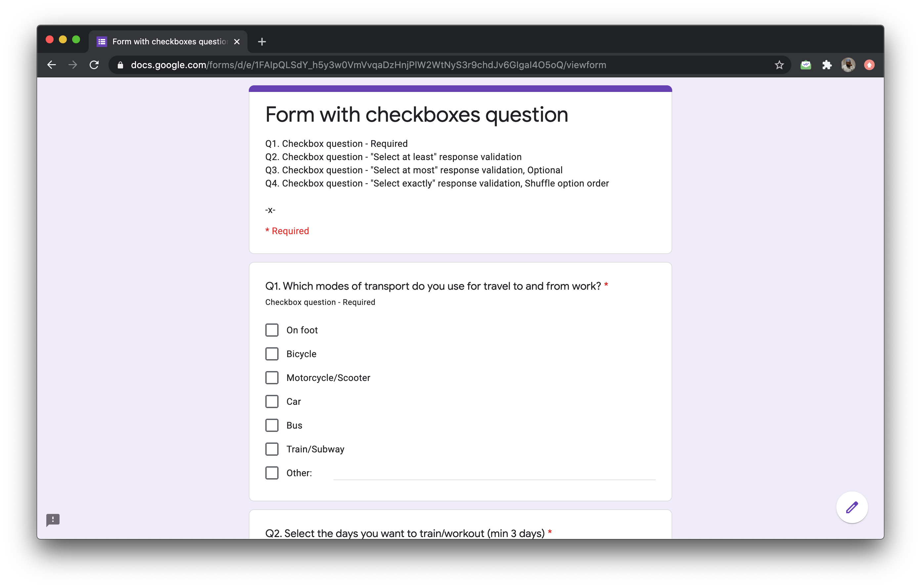Screen dimensions: 921x588
Task: View site info via lock icon
Action: (x=120, y=65)
